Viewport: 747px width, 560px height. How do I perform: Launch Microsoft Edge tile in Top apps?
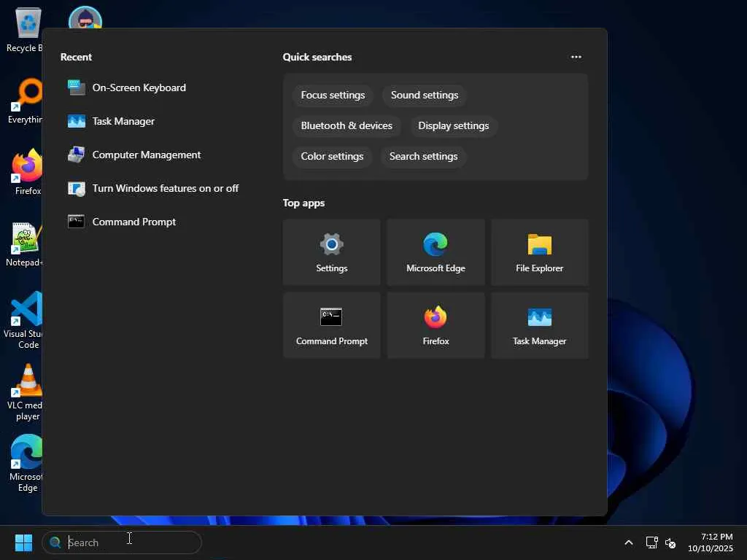pyautogui.click(x=436, y=252)
